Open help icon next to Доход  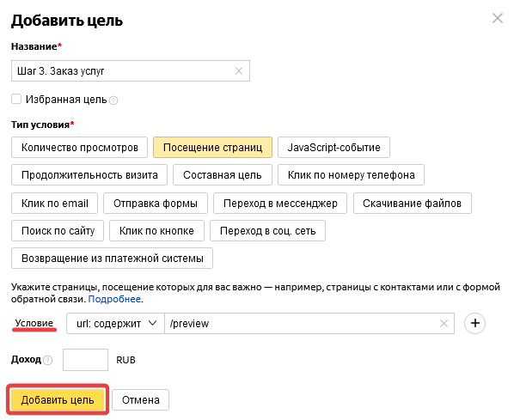point(48,361)
